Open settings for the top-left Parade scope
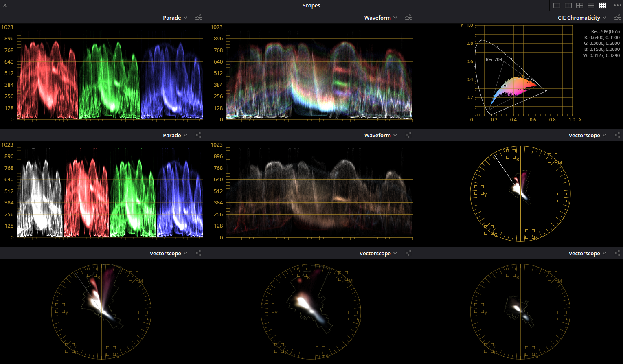Screen dimensions: 623x364 pyautogui.click(x=198, y=17)
